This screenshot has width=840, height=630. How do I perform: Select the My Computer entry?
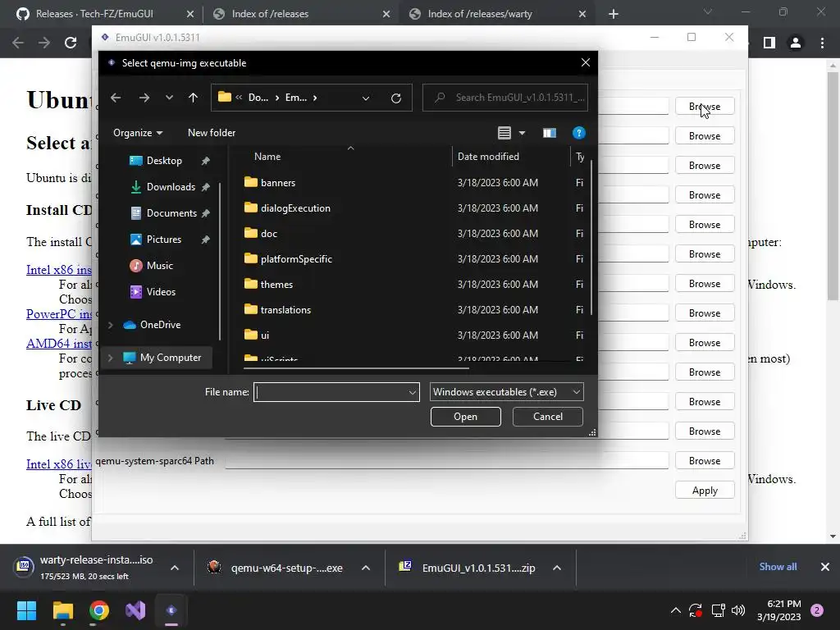tap(171, 358)
